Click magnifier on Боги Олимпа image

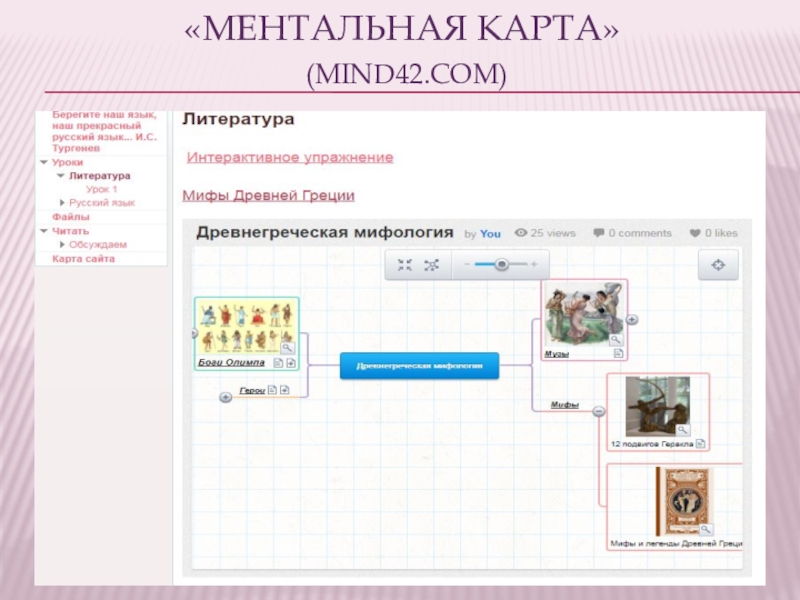coord(287,348)
